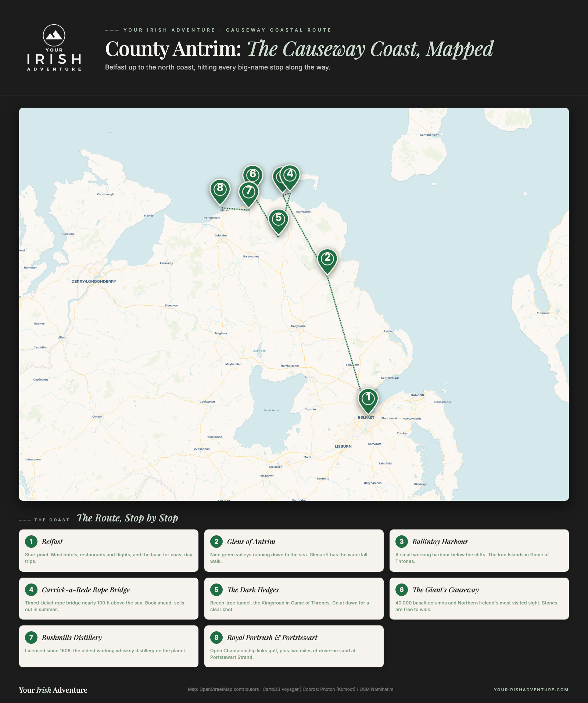Open the Glens of Antrim card title
This screenshot has width=588, height=703.
pos(251,542)
